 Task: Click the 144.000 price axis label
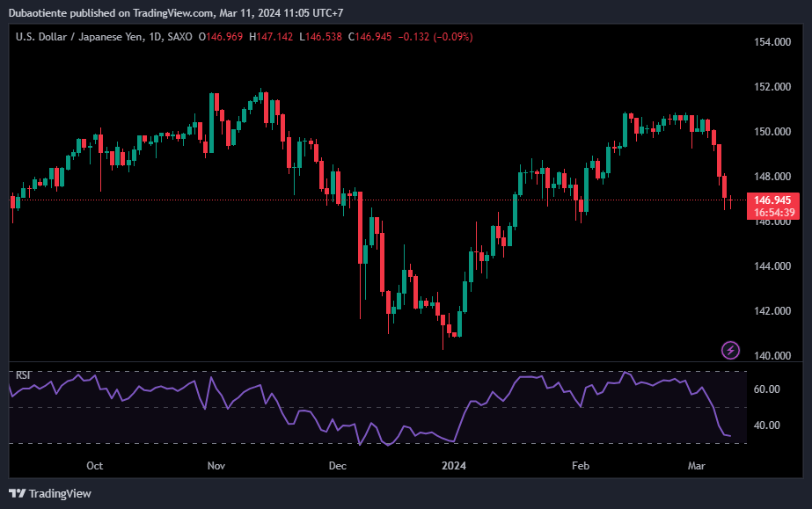point(772,265)
